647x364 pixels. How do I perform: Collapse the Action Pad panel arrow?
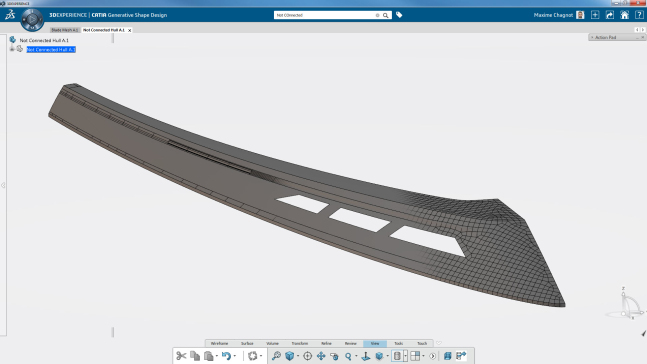click(592, 37)
